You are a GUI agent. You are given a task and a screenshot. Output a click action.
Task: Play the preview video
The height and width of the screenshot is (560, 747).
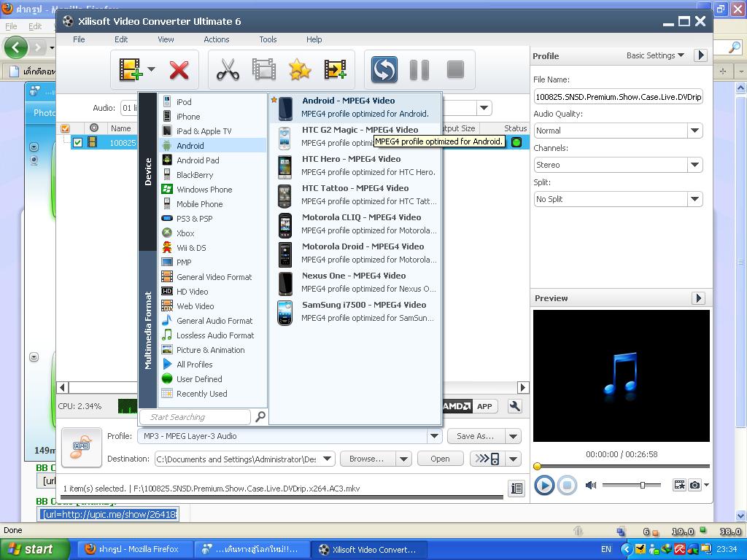click(x=544, y=485)
